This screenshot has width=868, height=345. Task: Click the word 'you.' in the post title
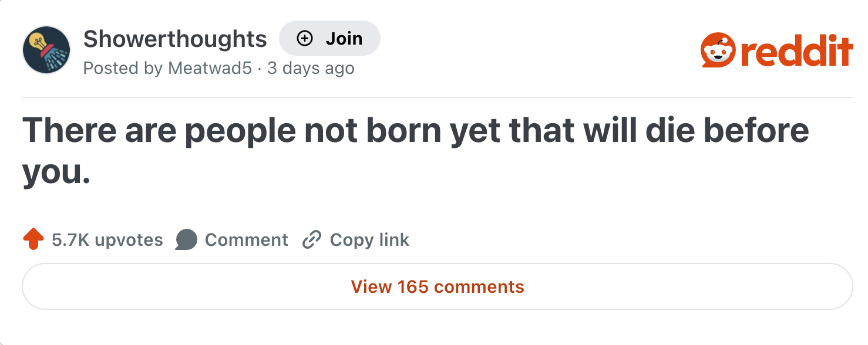point(56,172)
